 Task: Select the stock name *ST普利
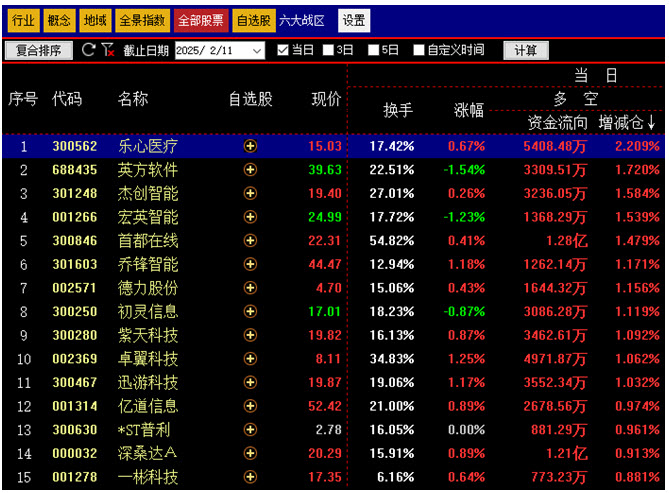point(144,429)
